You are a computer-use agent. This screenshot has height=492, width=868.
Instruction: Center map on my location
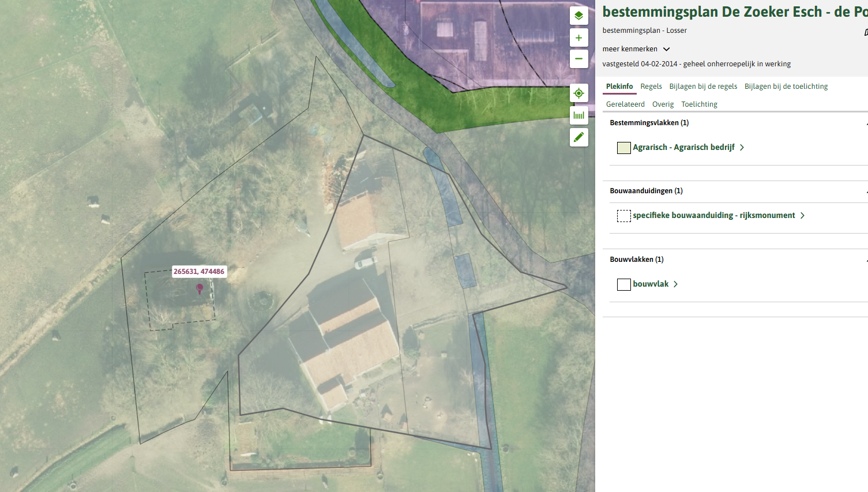click(578, 93)
